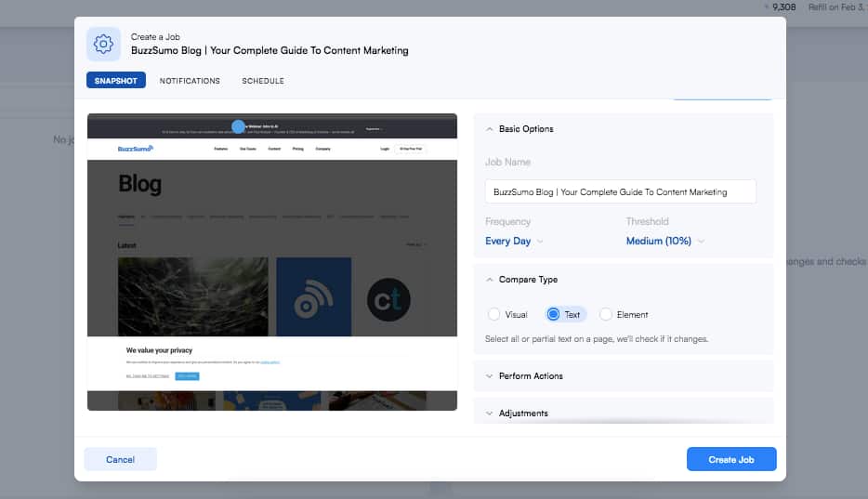Click the Create Job button
This screenshot has height=499, width=868.
click(x=731, y=460)
